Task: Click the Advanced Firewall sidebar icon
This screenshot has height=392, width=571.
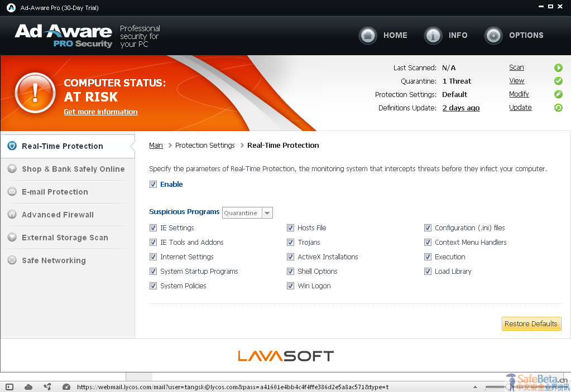Action: 12,215
